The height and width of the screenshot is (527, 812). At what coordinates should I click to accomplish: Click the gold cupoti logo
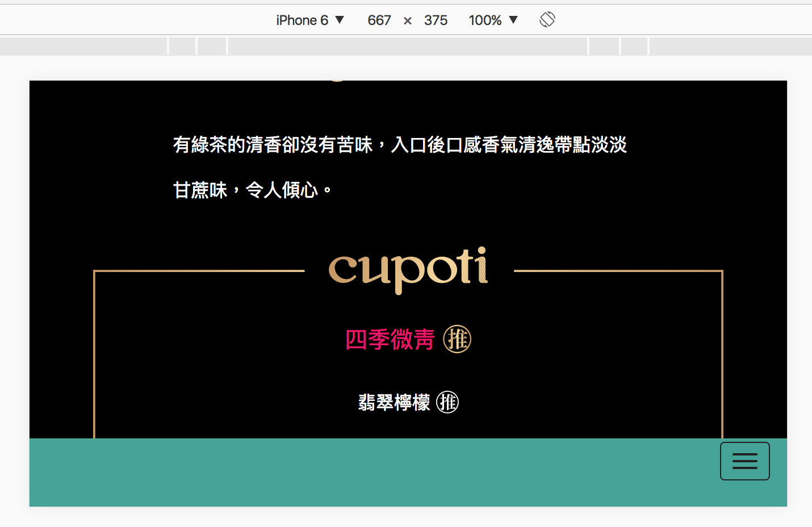coord(408,270)
